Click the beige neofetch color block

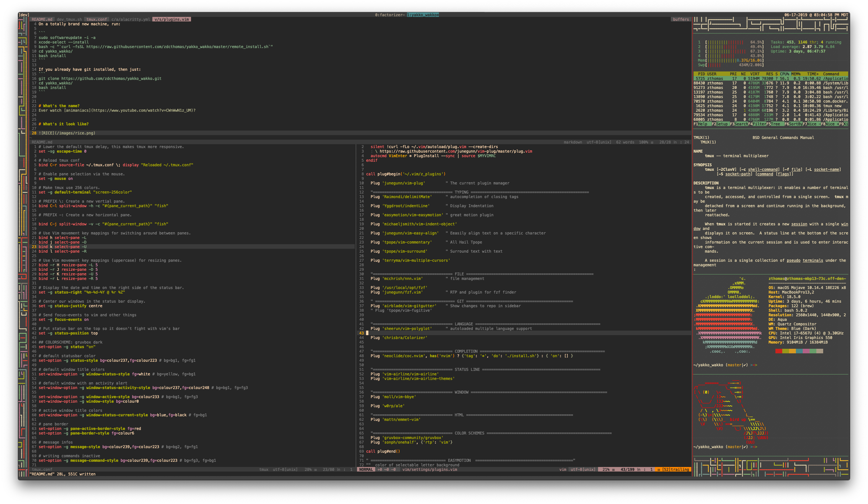click(820, 351)
